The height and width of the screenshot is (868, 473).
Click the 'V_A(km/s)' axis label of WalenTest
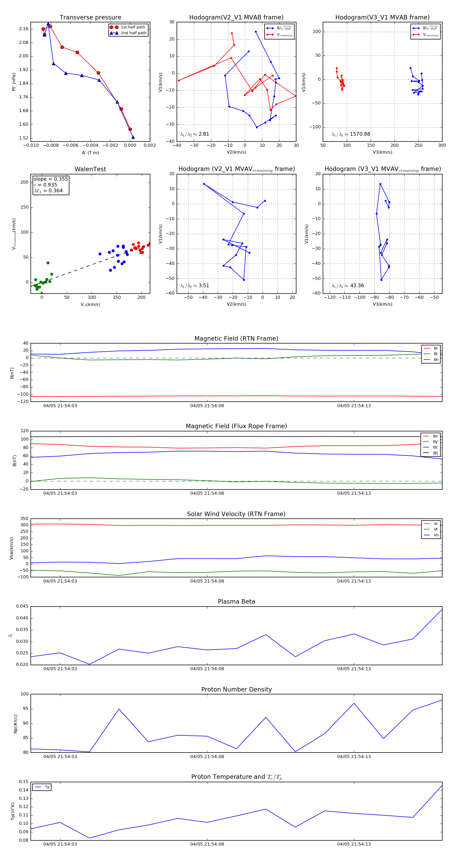(90, 305)
